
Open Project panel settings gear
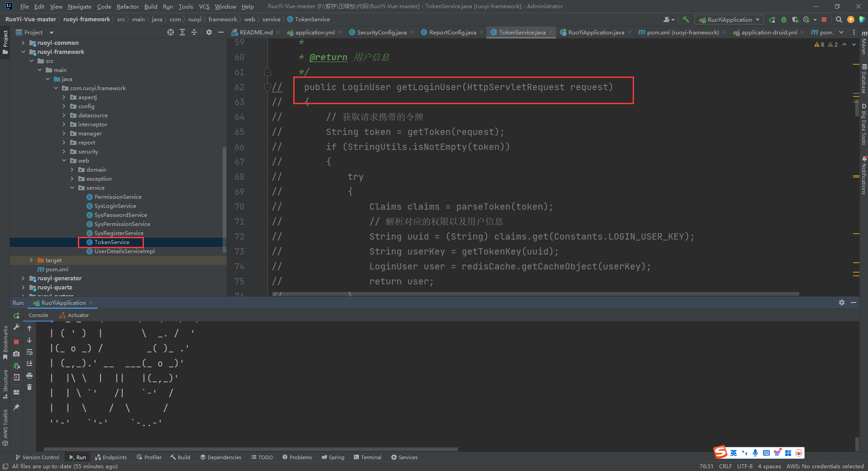(209, 32)
